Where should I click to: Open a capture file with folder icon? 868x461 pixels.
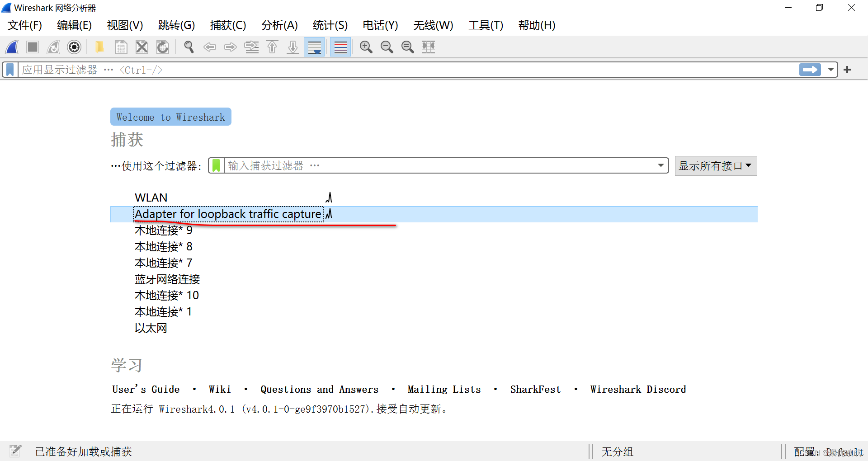[x=99, y=47]
